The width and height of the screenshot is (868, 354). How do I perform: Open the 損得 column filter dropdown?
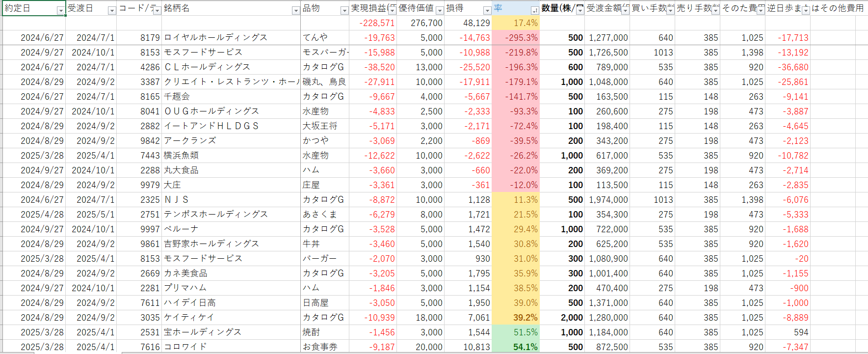[487, 10]
